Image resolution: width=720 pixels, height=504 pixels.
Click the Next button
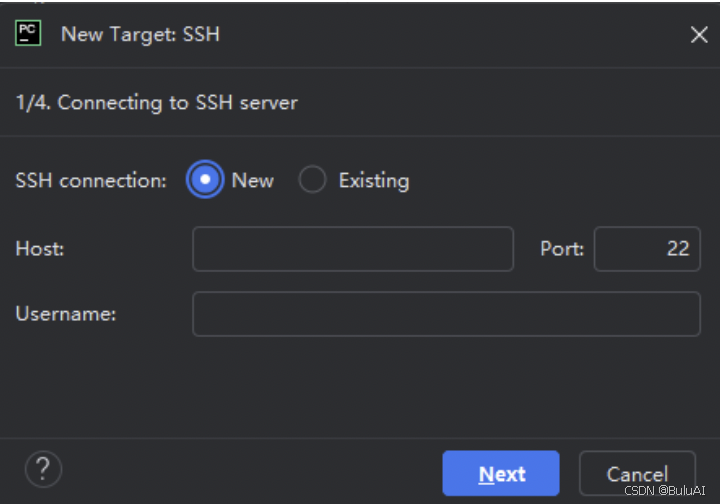click(501, 473)
